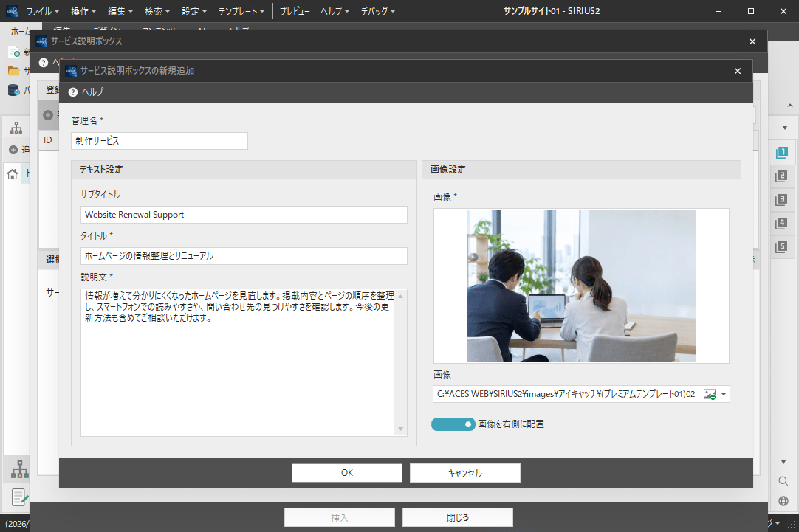Click the 閉じる button in background window
The width and height of the screenshot is (799, 532).
458,517
